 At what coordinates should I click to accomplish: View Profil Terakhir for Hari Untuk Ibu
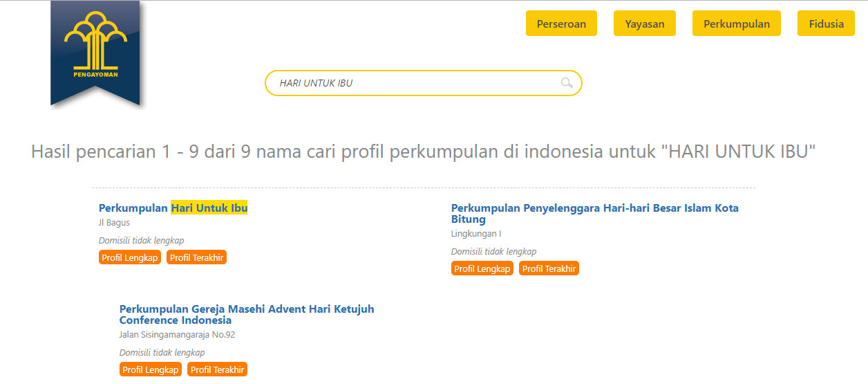(x=197, y=257)
